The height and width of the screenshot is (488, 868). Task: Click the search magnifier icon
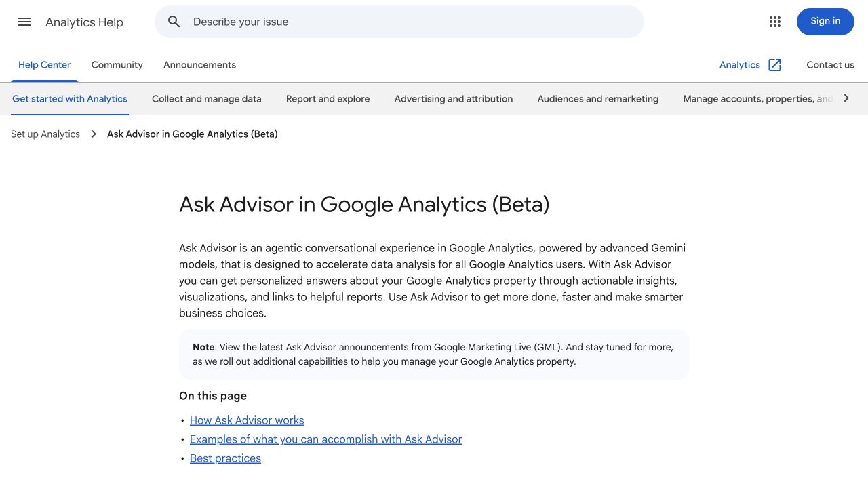[174, 22]
